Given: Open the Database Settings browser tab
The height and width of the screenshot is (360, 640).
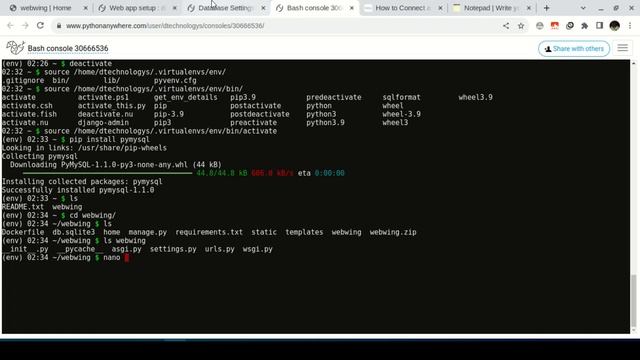Looking at the screenshot, I should (225, 8).
